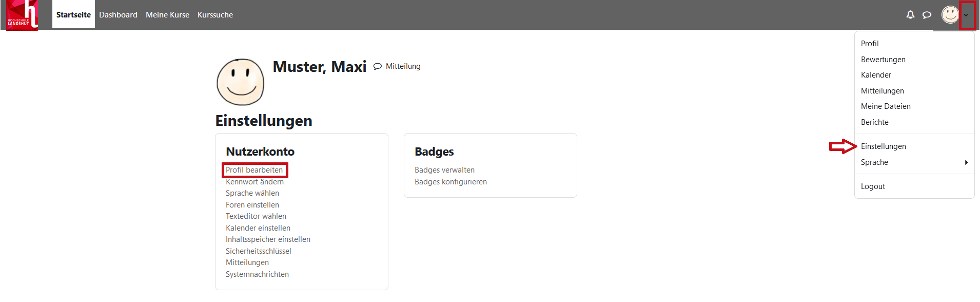Open Meine Kurse in the navigation
980x302 pixels.
167,15
